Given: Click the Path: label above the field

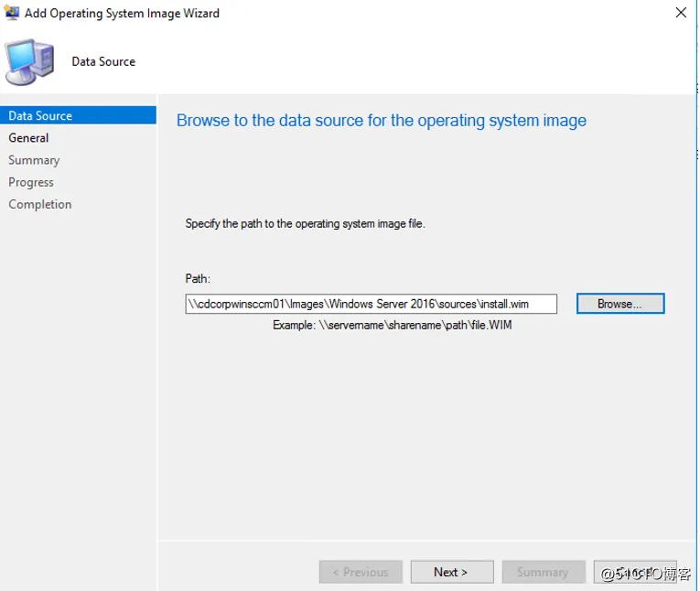Looking at the screenshot, I should coord(198,279).
